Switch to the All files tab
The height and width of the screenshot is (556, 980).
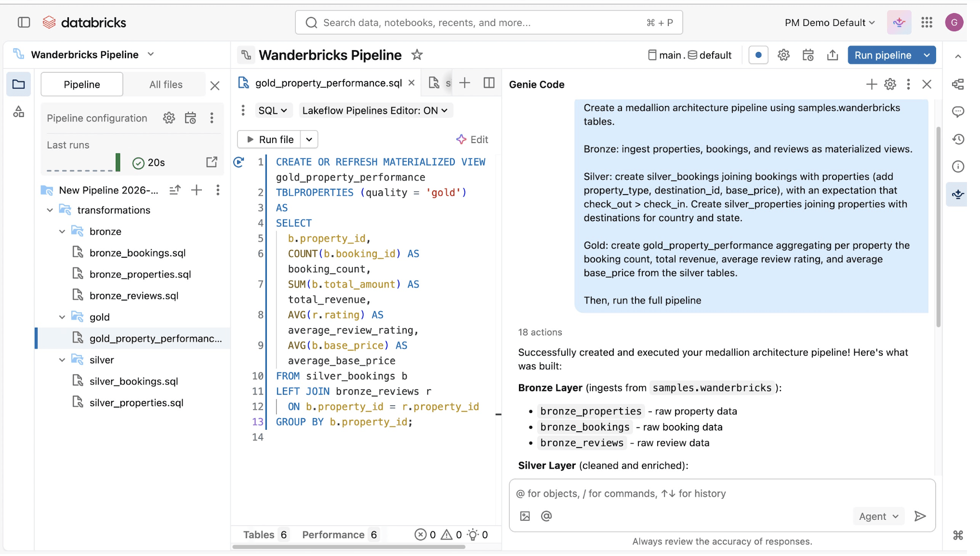[x=166, y=84]
